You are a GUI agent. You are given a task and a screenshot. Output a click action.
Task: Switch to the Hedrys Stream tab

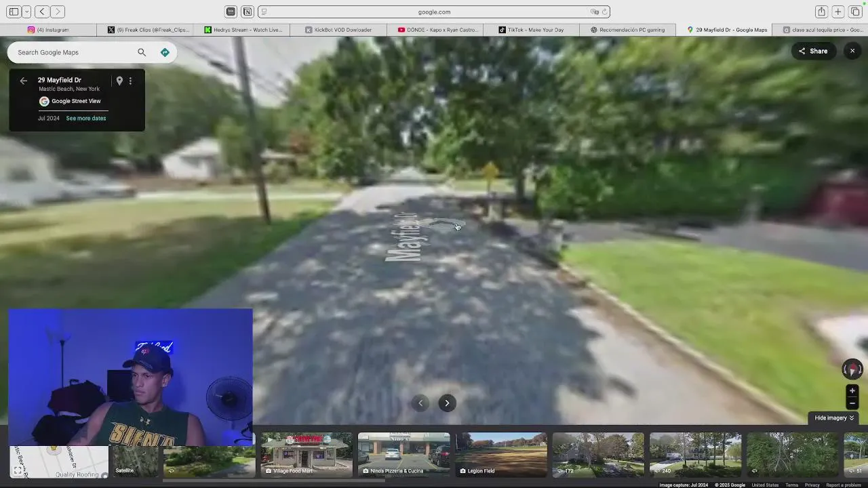(243, 30)
